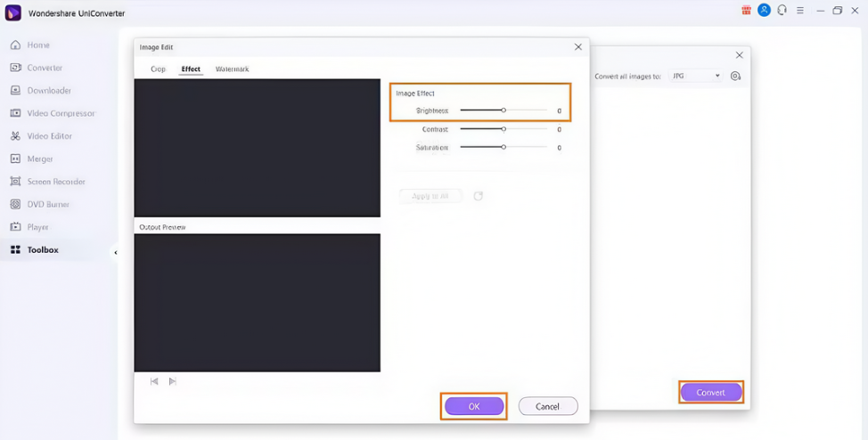This screenshot has height=440, width=868.
Task: Select the Downloader menu label
Action: pyautogui.click(x=49, y=90)
